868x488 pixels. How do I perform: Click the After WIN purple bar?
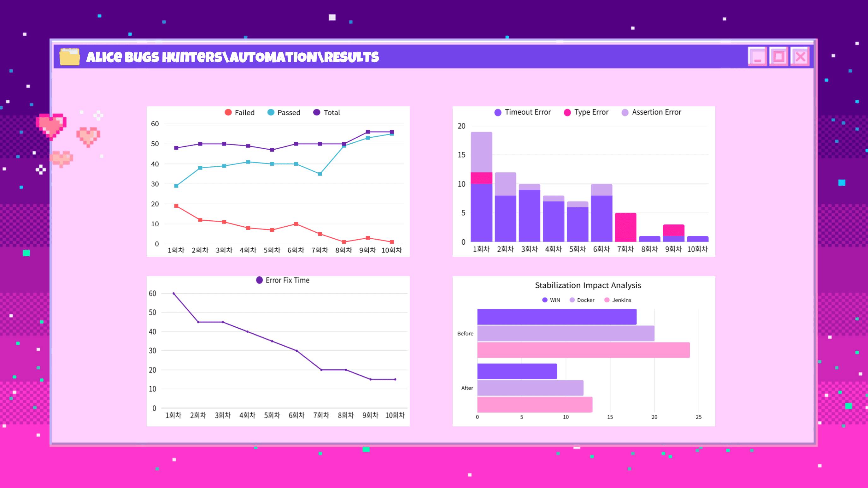[x=517, y=371]
